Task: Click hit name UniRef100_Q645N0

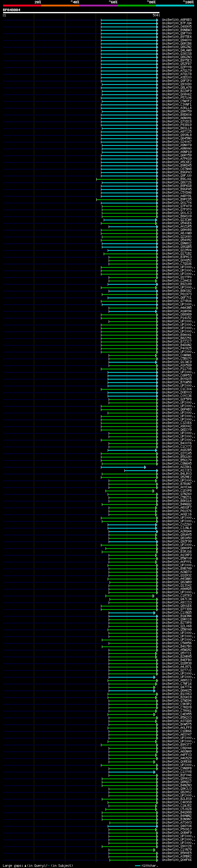Action: [x=176, y=139]
